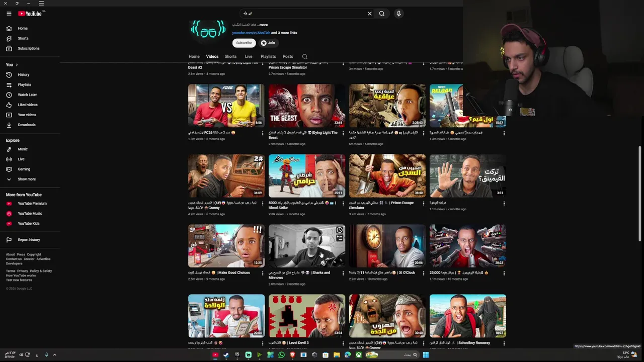
Task: Open Granny #2 thumbnail video 34:09
Action: coord(226,176)
